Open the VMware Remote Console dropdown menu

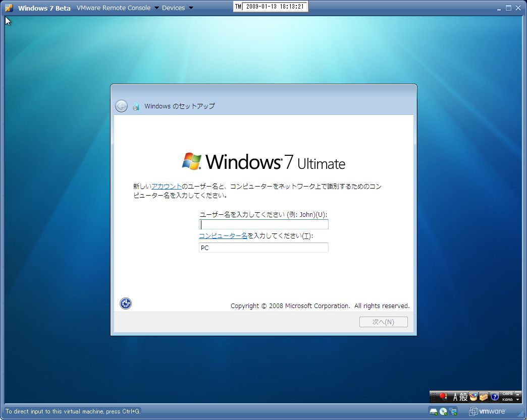pos(118,8)
